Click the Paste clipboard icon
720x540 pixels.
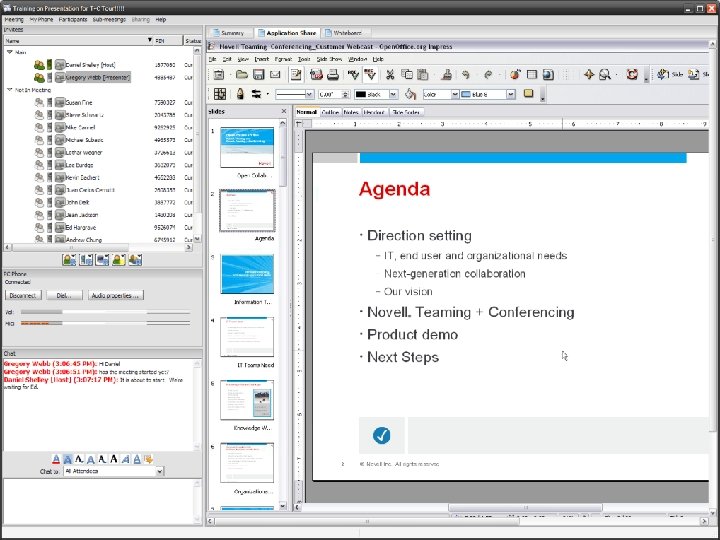pyautogui.click(x=423, y=74)
